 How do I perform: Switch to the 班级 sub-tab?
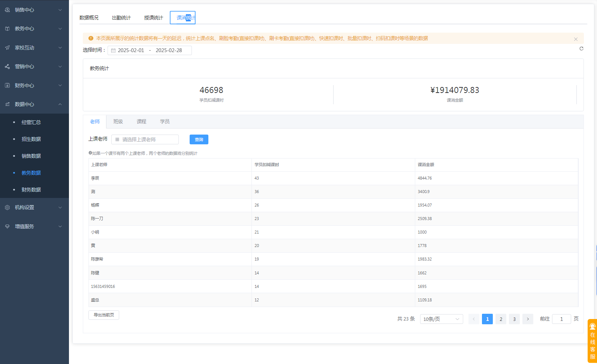pos(118,121)
